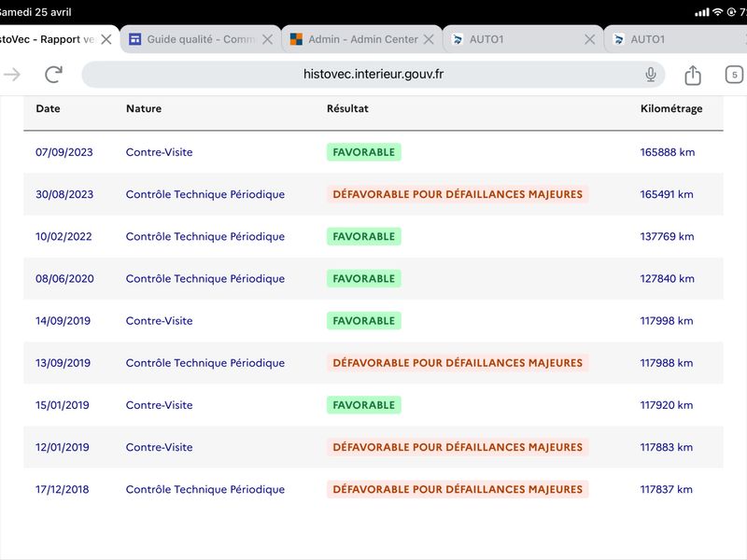Click FAVORABLE badge in the 07/09/2023 row
This screenshot has height=560, width=747.
[x=364, y=152]
